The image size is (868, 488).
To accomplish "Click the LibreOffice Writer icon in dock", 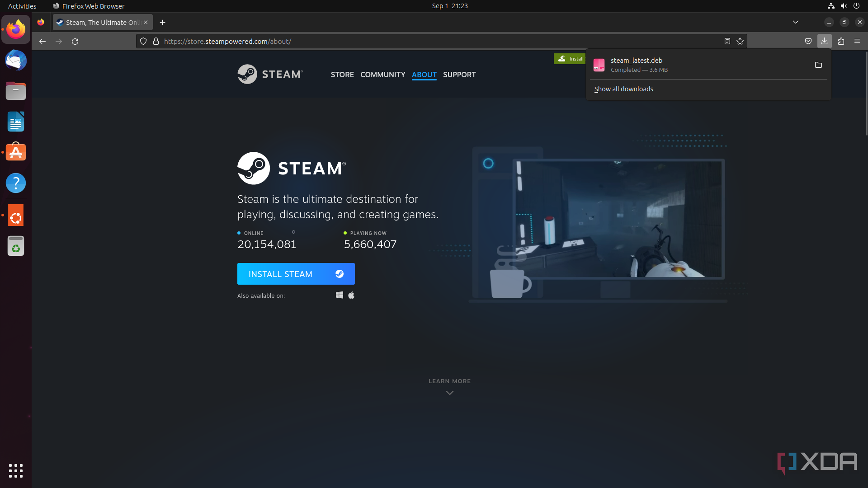I will click(x=15, y=122).
